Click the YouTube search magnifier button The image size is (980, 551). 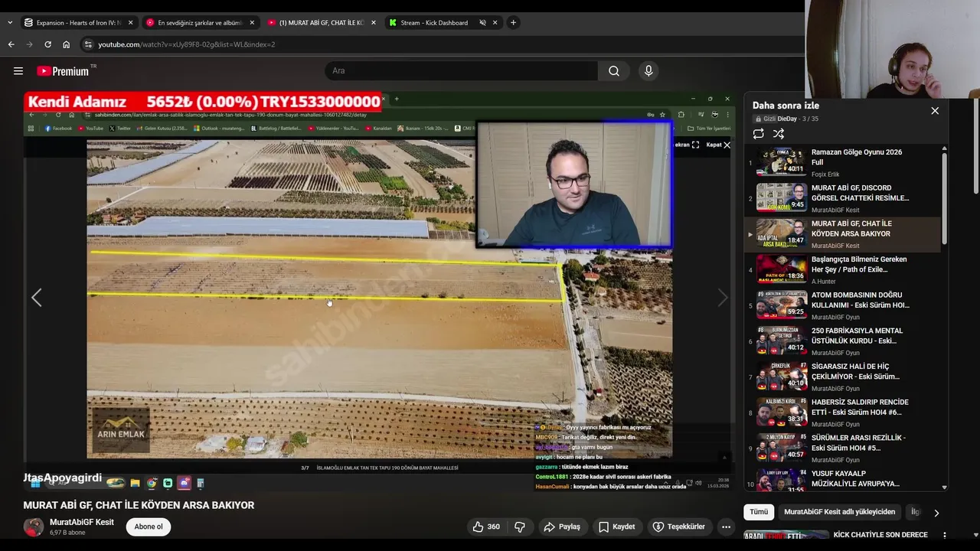tap(614, 71)
